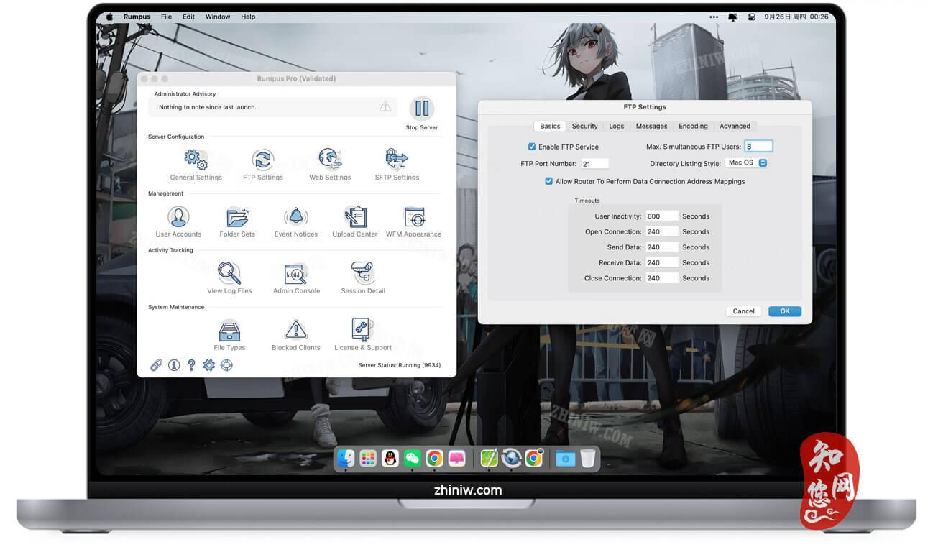
Task: Open the Apple menu
Action: 110,17
